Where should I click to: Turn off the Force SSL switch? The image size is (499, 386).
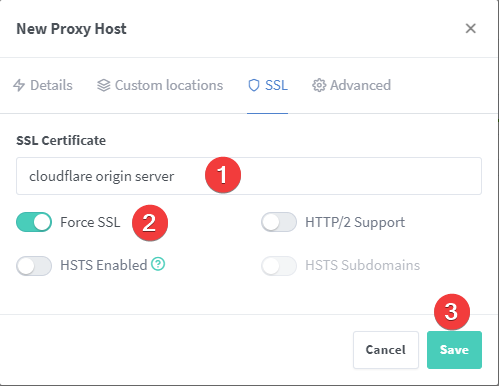click(x=34, y=222)
